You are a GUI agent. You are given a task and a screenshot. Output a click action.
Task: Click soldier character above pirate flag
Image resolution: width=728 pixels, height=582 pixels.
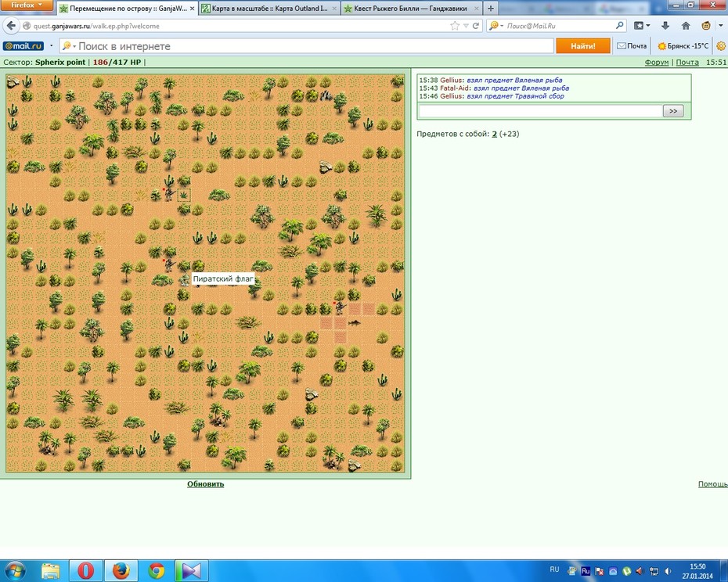tap(169, 265)
